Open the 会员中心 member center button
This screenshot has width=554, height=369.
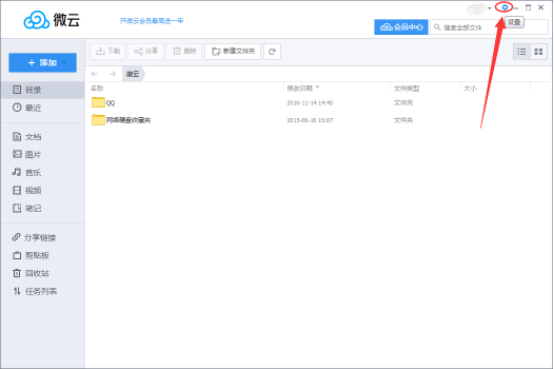tap(401, 27)
